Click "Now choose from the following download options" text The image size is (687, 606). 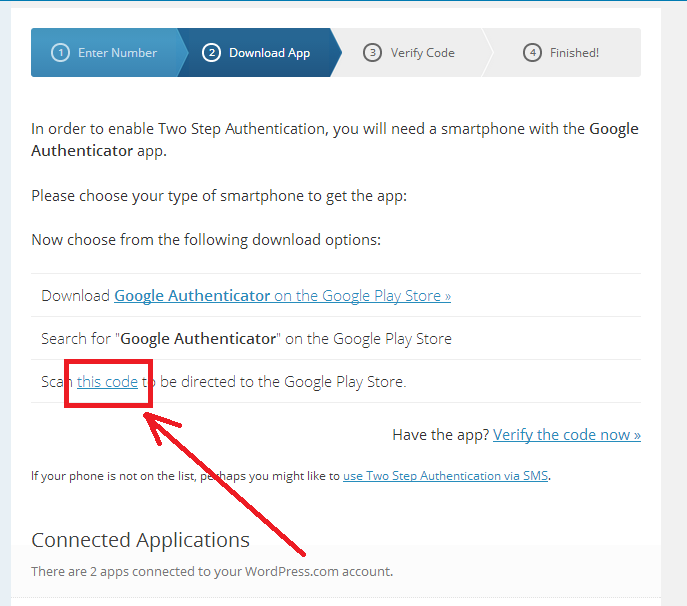click(205, 240)
